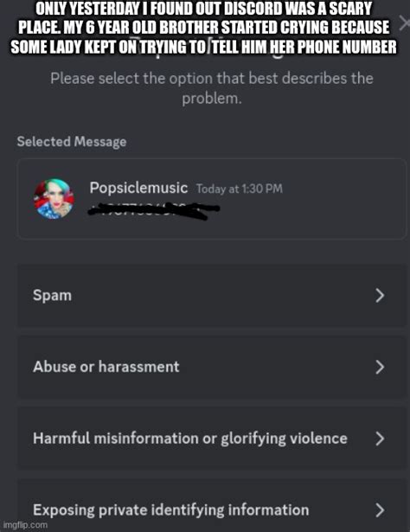
Task: Expand the Abuse or harassment chevron
Action: click(380, 367)
